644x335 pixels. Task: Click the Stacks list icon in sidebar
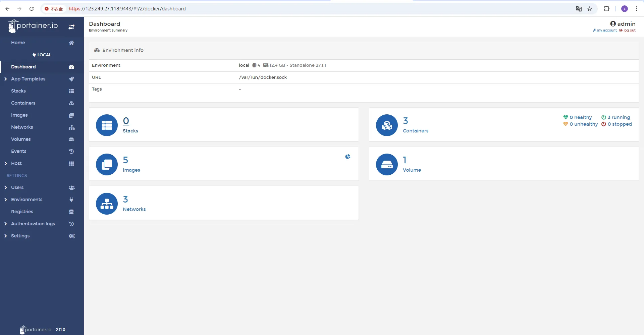(x=71, y=91)
